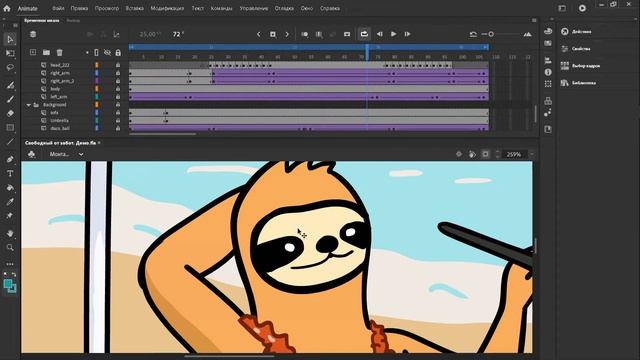The width and height of the screenshot is (640, 360).
Task: Select the Fluid Brush tool
Action: click(x=10, y=85)
